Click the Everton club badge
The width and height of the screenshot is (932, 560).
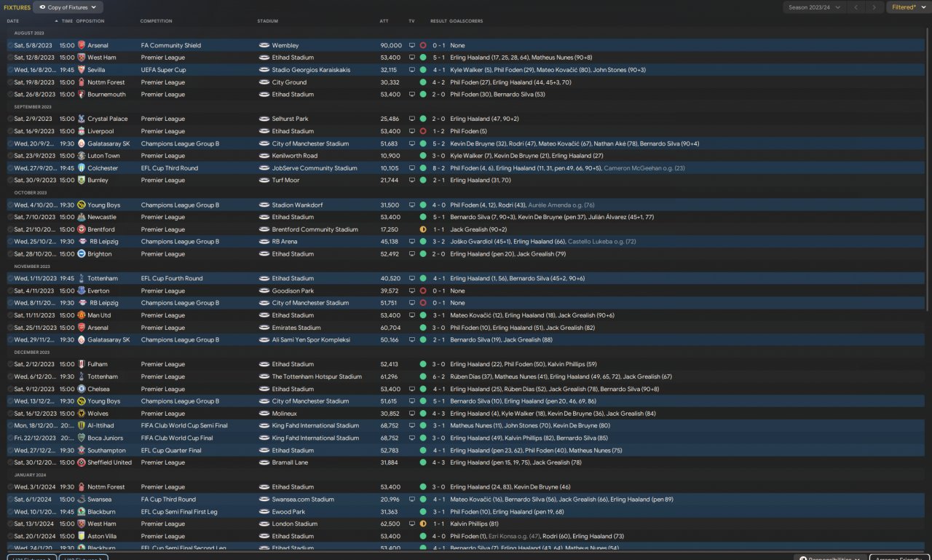[82, 291]
